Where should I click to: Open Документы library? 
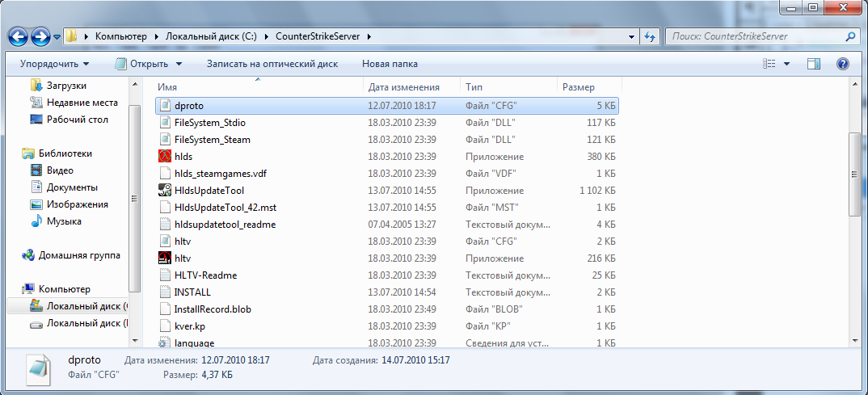point(72,187)
